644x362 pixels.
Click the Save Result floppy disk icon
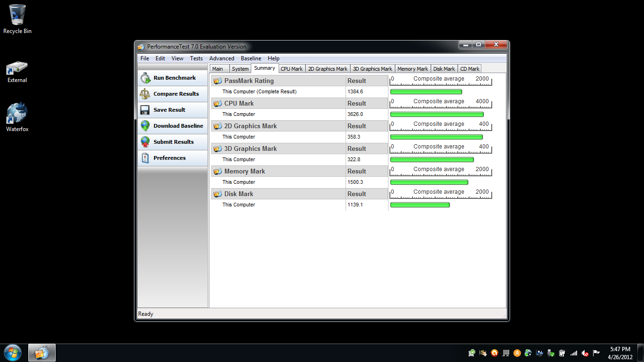point(145,110)
